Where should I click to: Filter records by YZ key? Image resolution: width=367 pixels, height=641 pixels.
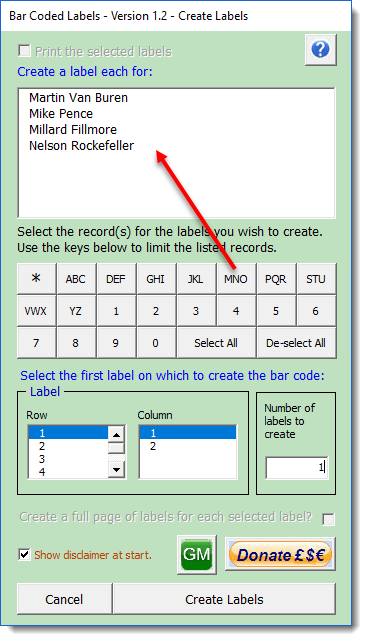[76, 311]
